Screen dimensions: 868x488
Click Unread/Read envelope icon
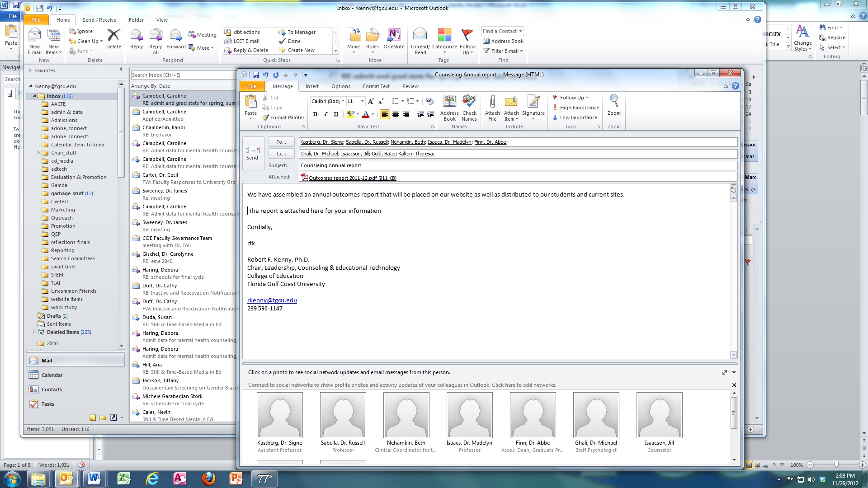pyautogui.click(x=420, y=42)
